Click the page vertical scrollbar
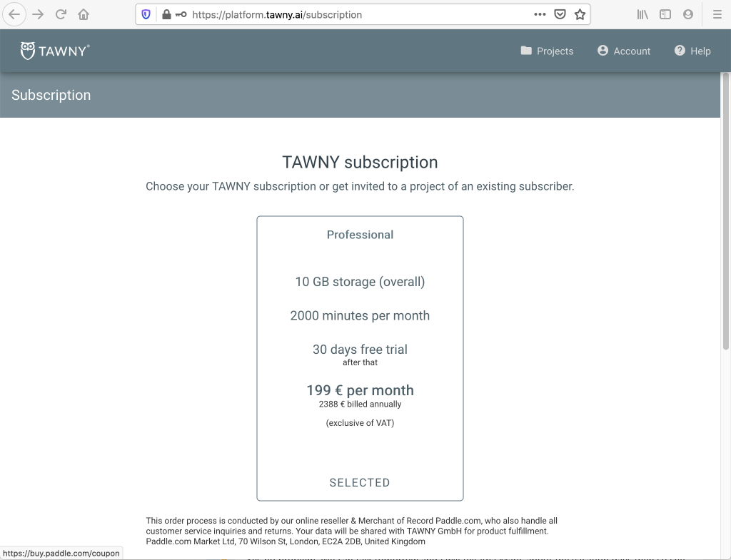This screenshot has height=560, width=731. tap(725, 212)
